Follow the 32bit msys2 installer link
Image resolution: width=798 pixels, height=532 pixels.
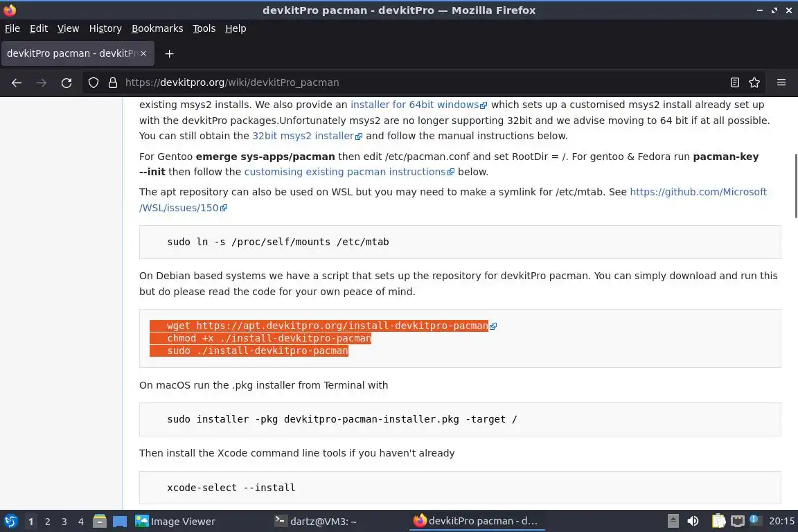pos(307,136)
